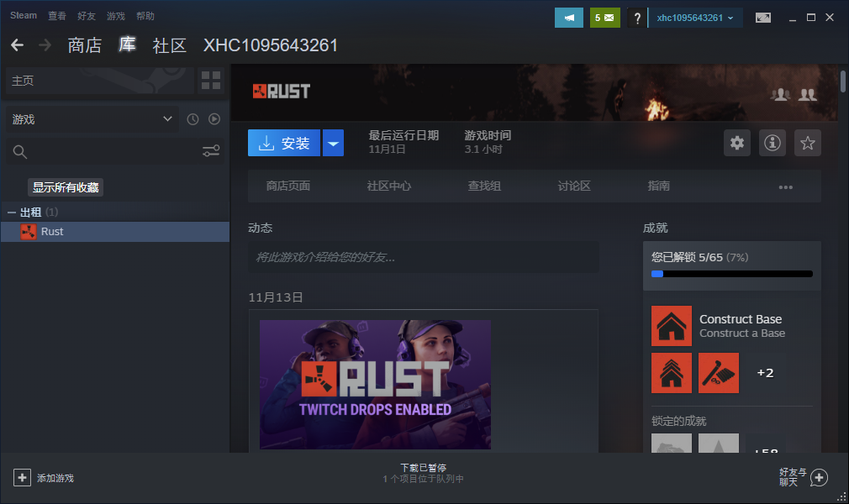Show Rust game info via the info icon

coord(773,143)
